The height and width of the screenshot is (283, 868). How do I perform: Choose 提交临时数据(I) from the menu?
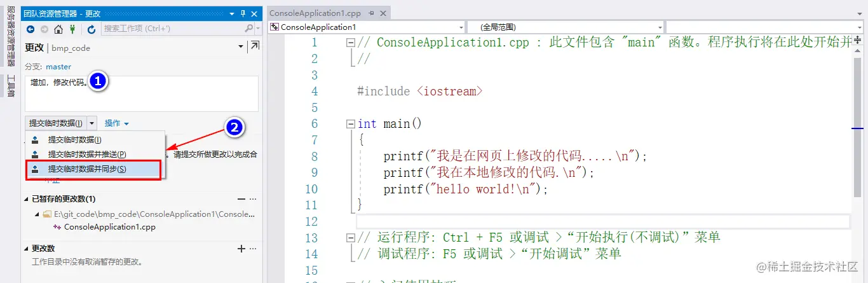pos(95,139)
